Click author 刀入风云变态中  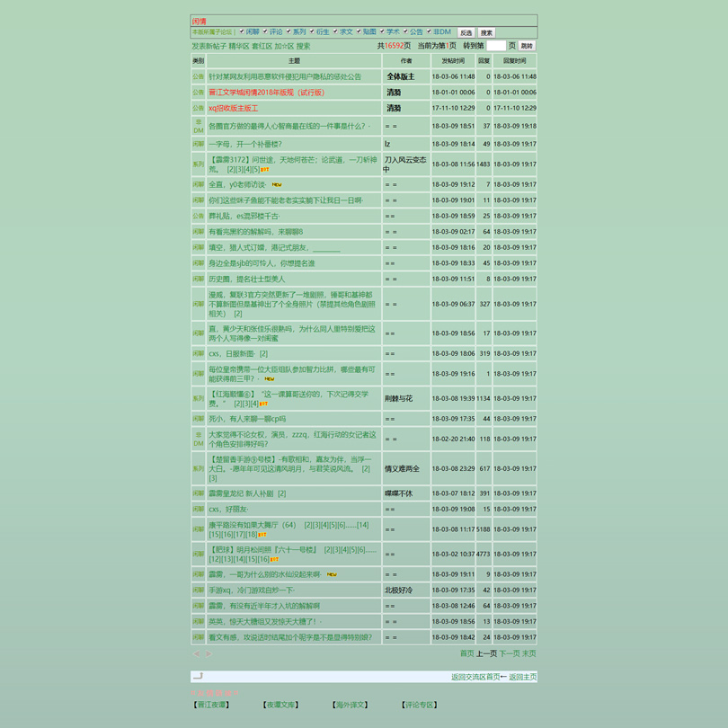(x=404, y=164)
